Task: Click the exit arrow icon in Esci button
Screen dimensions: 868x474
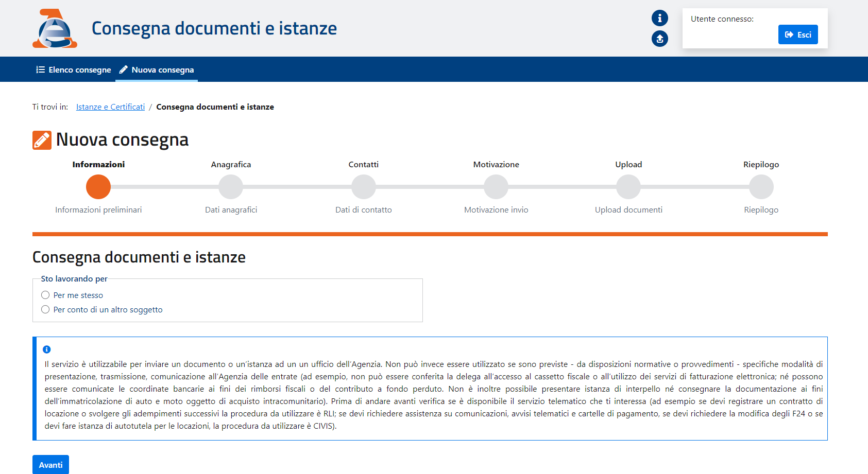Action: [x=789, y=34]
